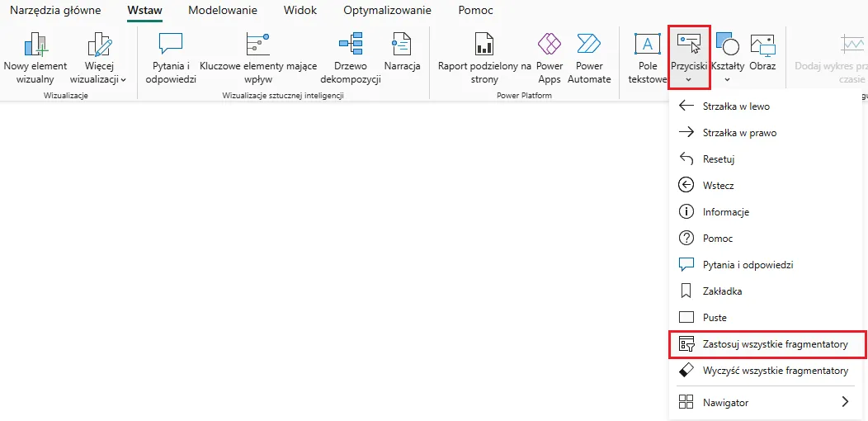Viewport: 868px width, 421px height.
Task: Add a Power Apps visual
Action: 549,45
